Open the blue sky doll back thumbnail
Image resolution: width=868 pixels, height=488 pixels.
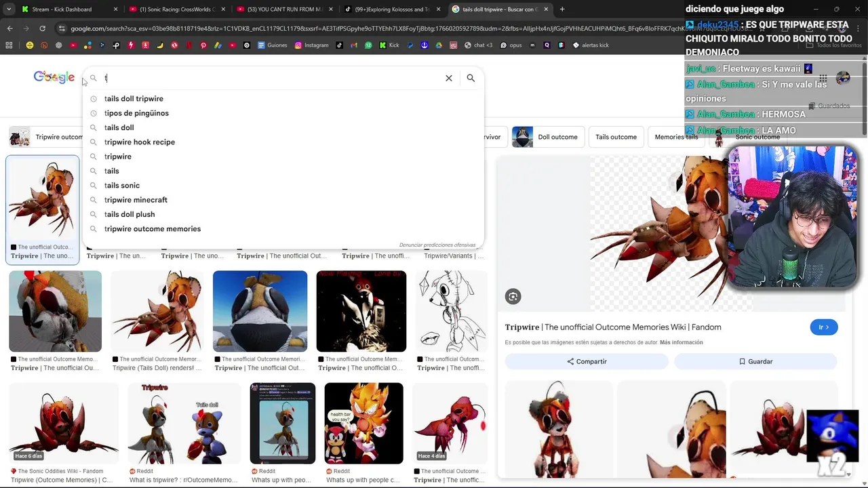pyautogui.click(x=260, y=311)
